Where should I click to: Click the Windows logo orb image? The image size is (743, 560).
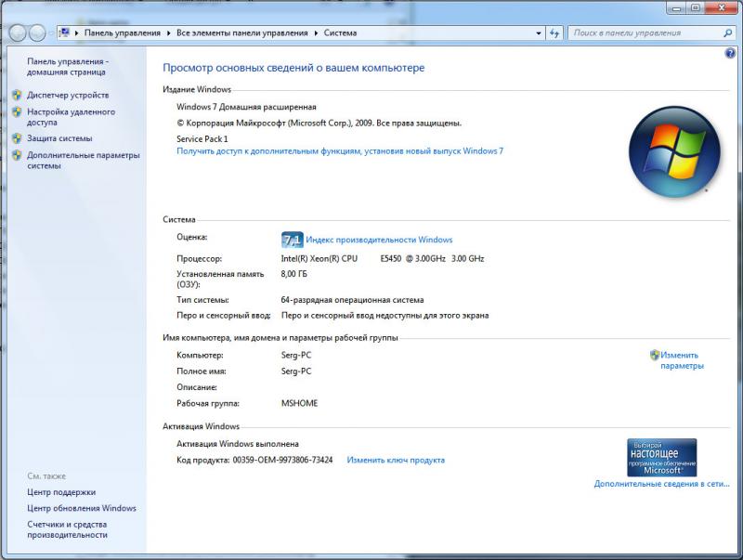point(674,151)
